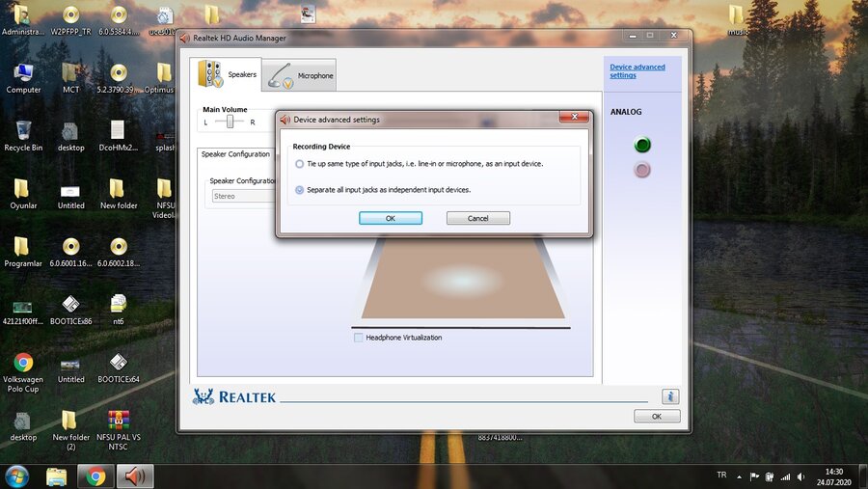
Task: Select the 6.0.6001.16 disc icon
Action: [70, 252]
